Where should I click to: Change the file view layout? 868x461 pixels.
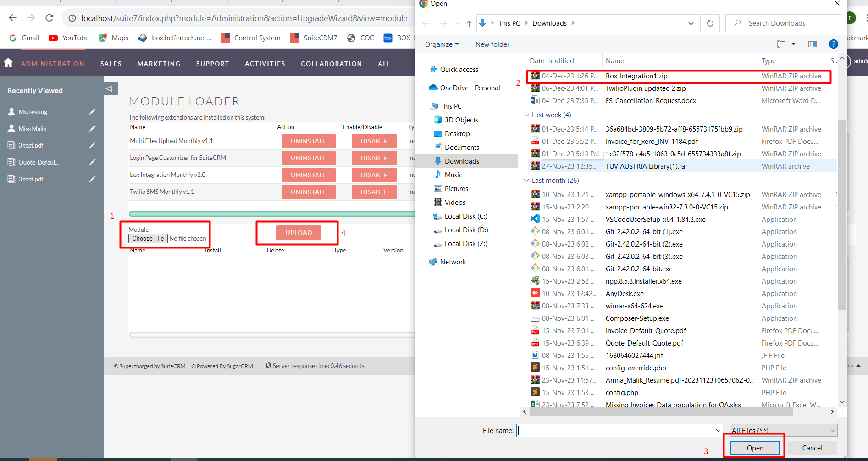pyautogui.click(x=782, y=44)
